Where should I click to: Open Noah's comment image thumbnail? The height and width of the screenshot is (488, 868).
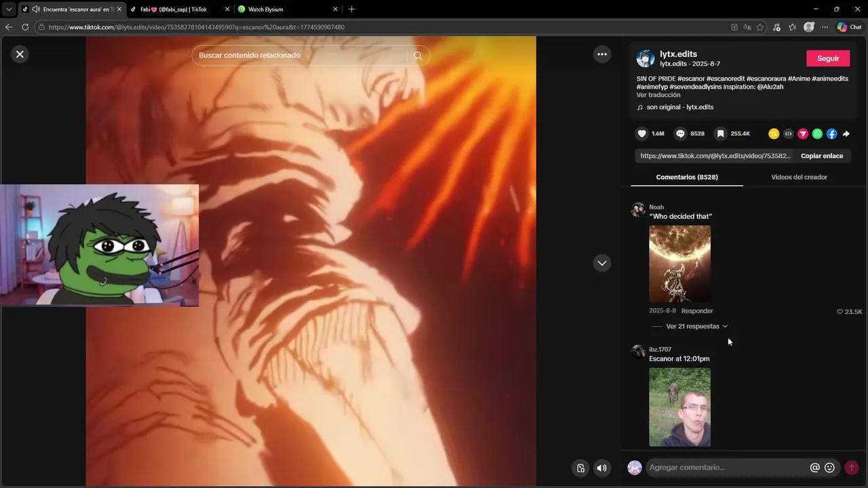679,264
